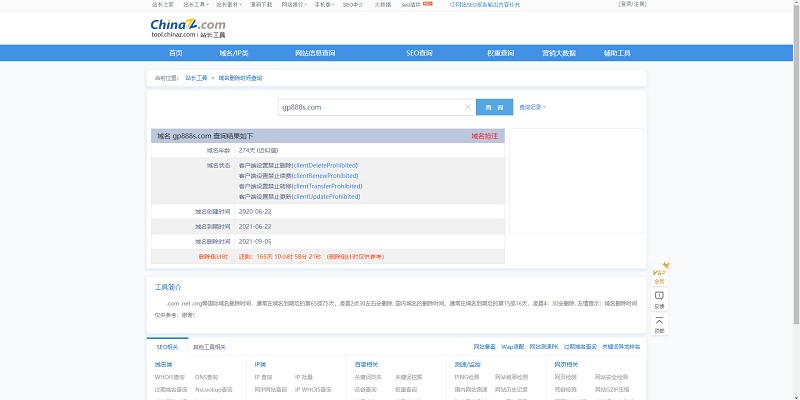Click the red NEW badge beside seo插件
The image size is (800, 400).
[x=428, y=4]
